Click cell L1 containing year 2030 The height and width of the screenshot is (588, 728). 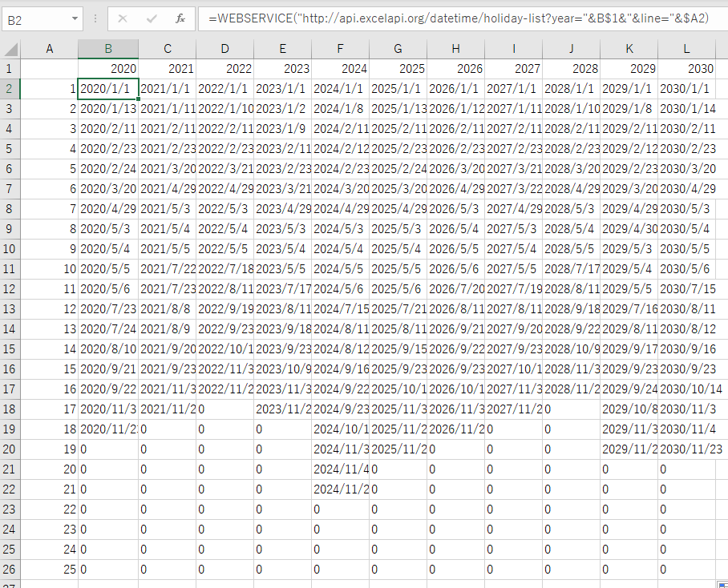click(x=687, y=69)
